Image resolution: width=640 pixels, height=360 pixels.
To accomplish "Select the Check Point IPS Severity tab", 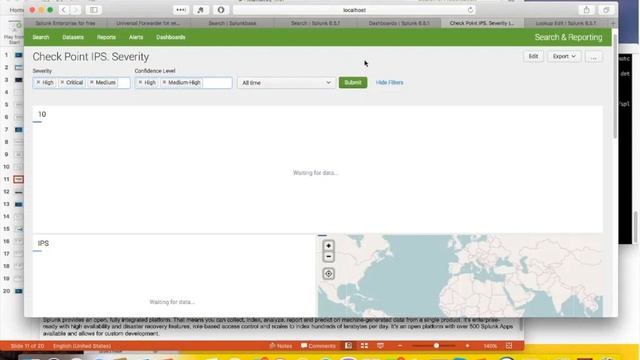I will click(482, 23).
